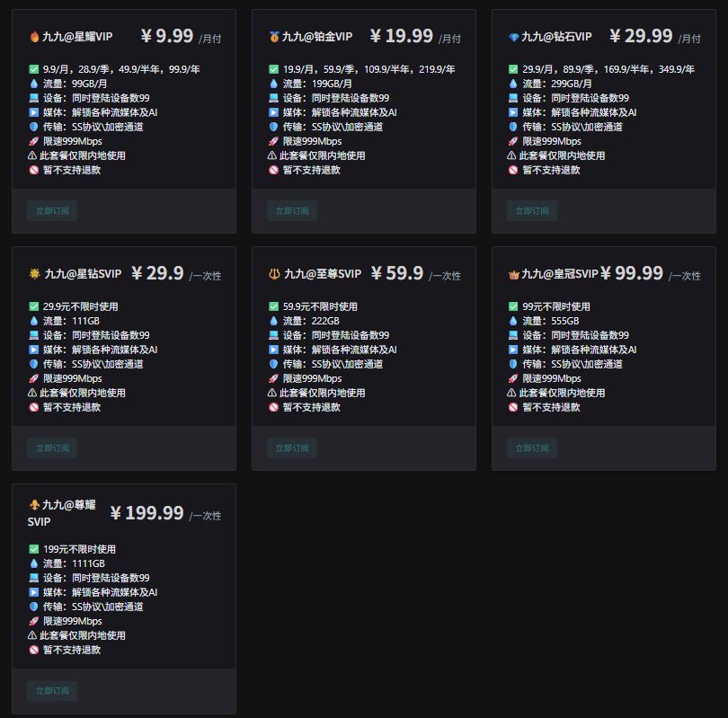Click the green checkmark beside 59.9元不限时使用
728x718 pixels.
[274, 306]
